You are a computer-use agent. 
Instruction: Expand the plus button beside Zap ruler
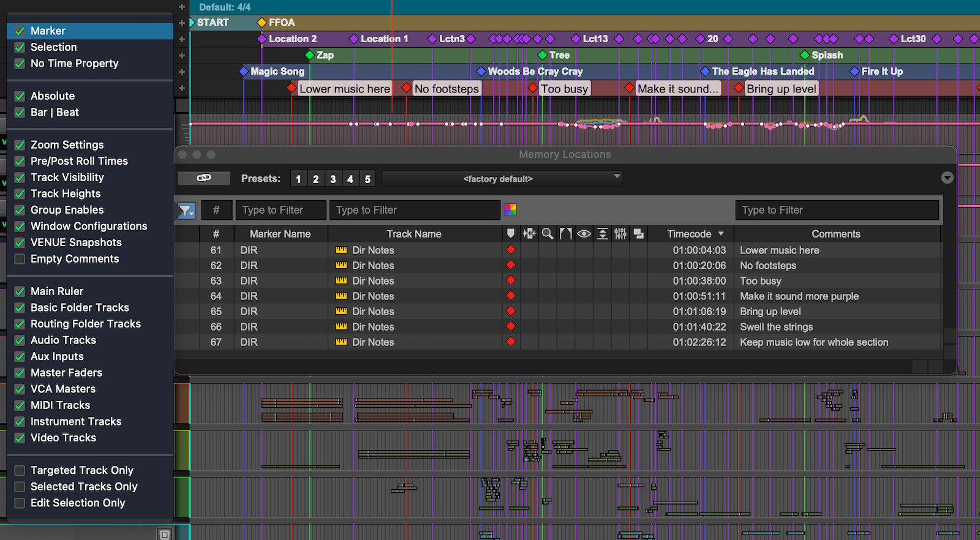pos(182,56)
